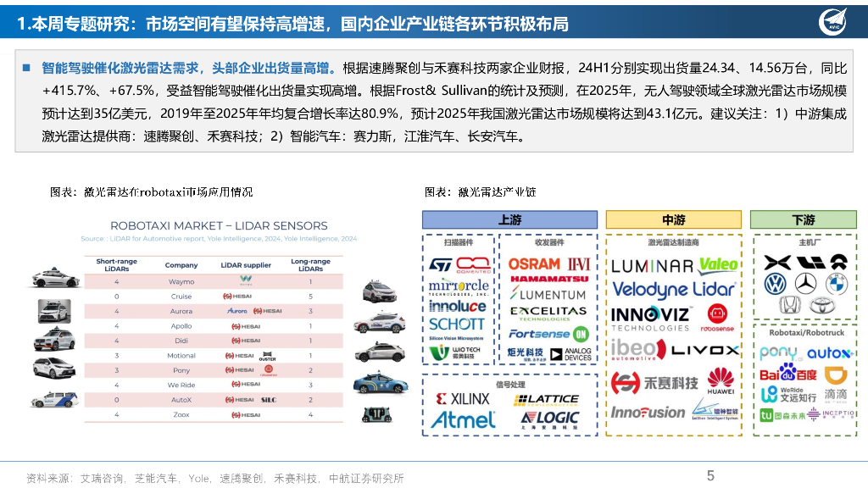Click the OSRAM logo
The width and height of the screenshot is (868, 488).
point(534,264)
